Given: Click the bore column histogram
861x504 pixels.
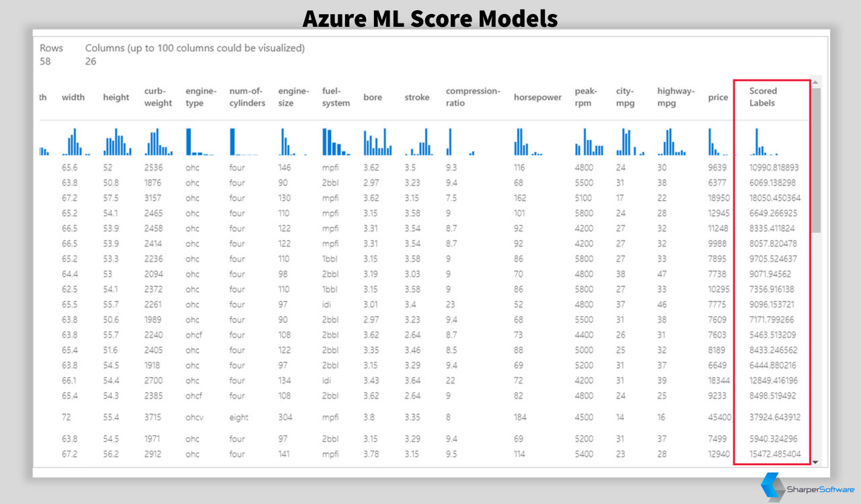Looking at the screenshot, I should 377,142.
